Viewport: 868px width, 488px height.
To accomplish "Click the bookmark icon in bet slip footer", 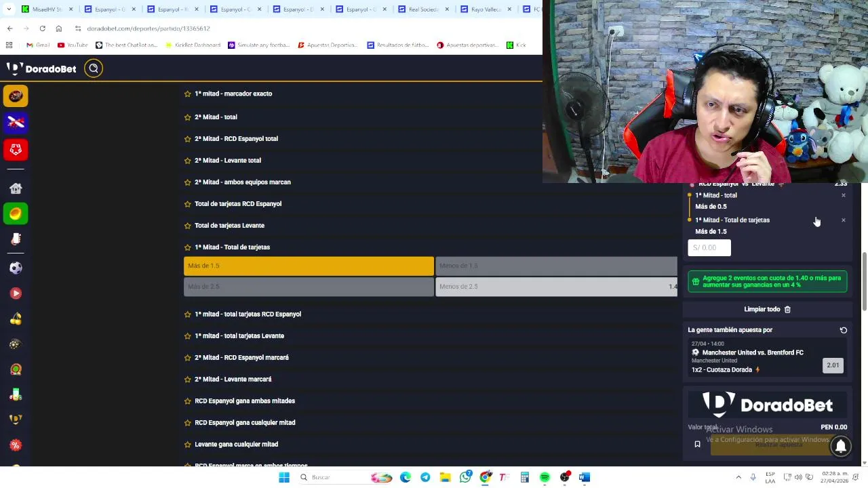I will (x=697, y=445).
